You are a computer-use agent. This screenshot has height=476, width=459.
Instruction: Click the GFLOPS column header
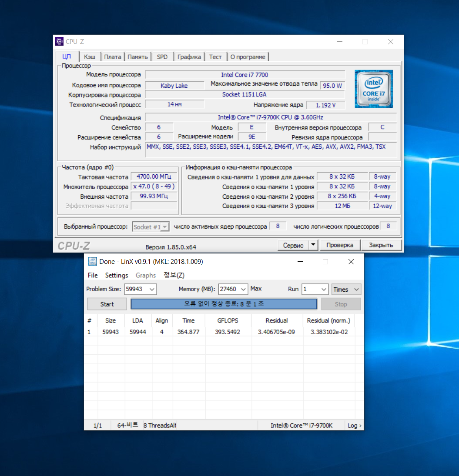[x=228, y=320]
